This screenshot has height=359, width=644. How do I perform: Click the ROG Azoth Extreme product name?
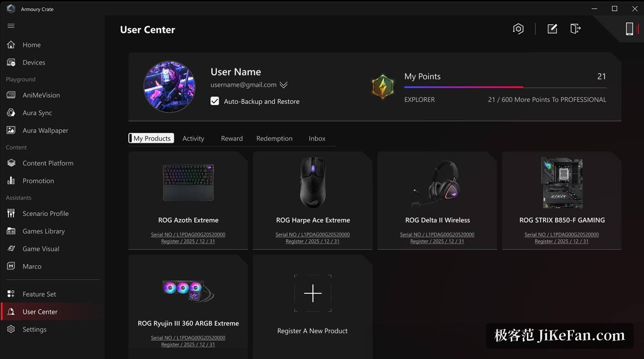(188, 220)
